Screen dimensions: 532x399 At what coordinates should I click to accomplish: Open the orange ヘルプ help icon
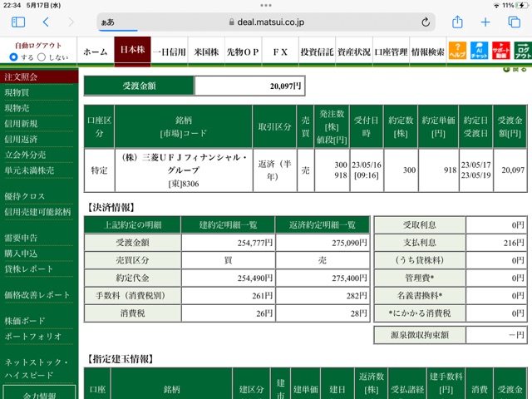[x=457, y=51]
